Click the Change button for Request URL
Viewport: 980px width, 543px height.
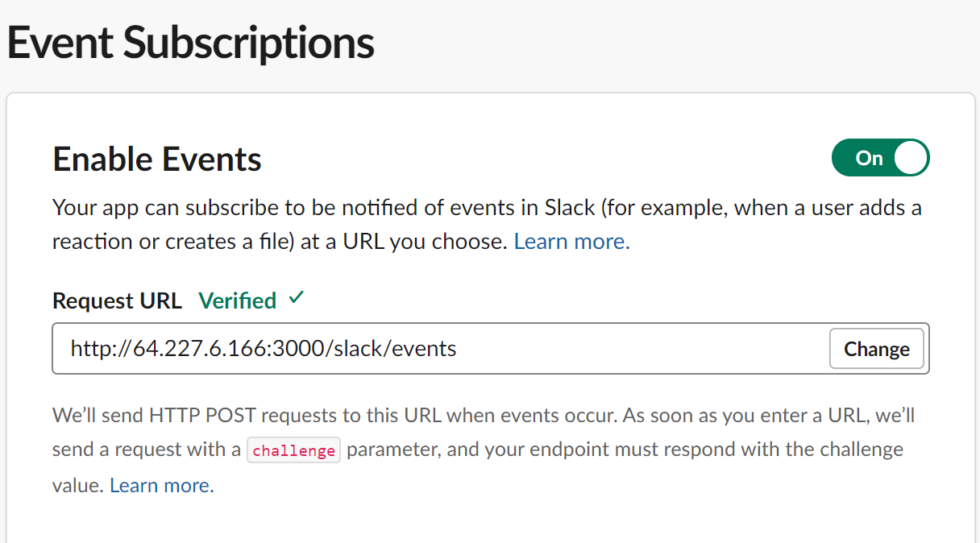click(877, 349)
